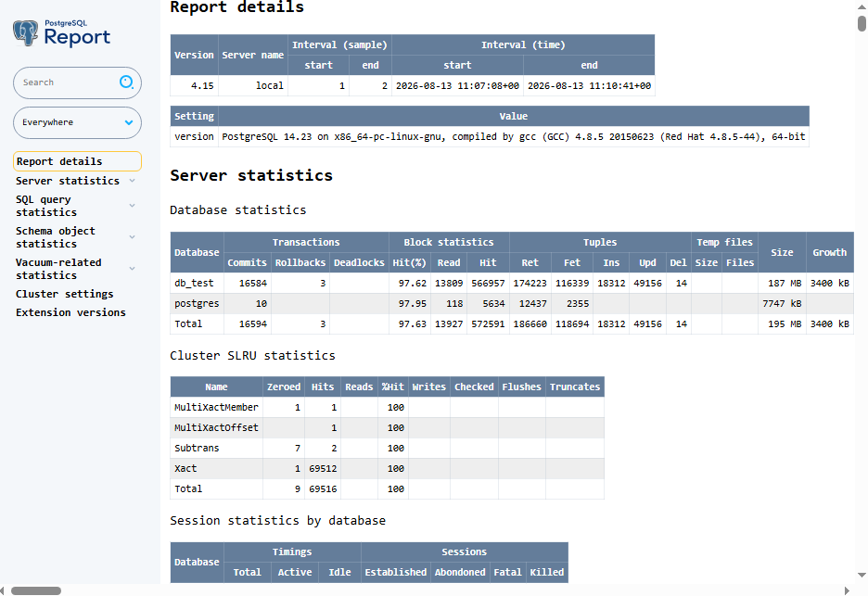
Task: Click the vertical scrollbar thumb
Action: [x=862, y=24]
